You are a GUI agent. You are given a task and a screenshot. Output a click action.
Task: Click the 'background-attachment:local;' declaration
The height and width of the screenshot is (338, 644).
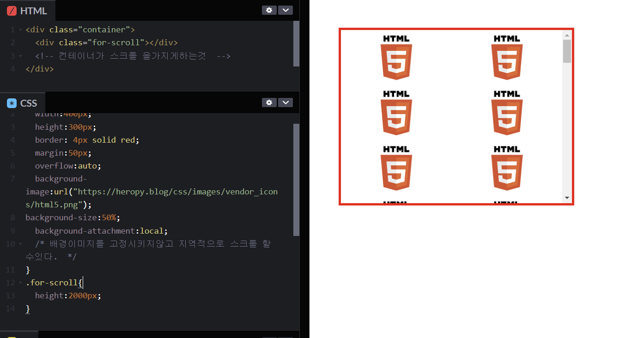(x=101, y=230)
